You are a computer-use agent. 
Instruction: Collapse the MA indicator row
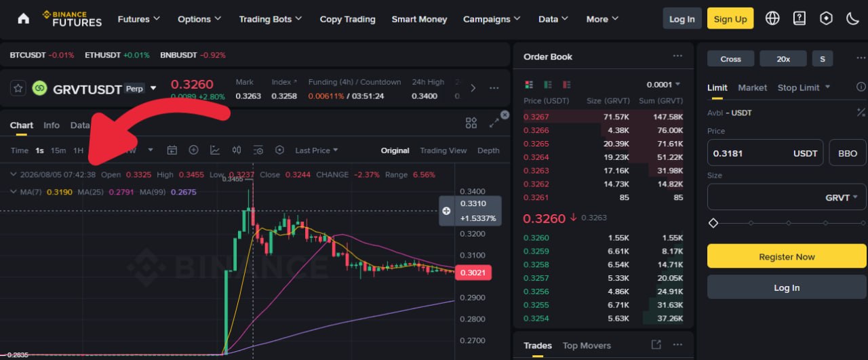[x=14, y=192]
